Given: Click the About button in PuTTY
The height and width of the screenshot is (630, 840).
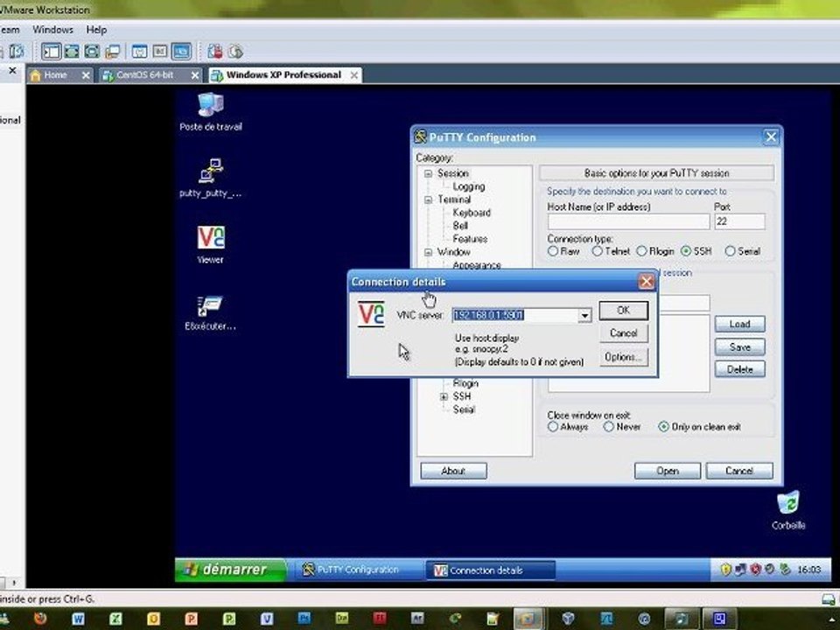Looking at the screenshot, I should coord(453,471).
